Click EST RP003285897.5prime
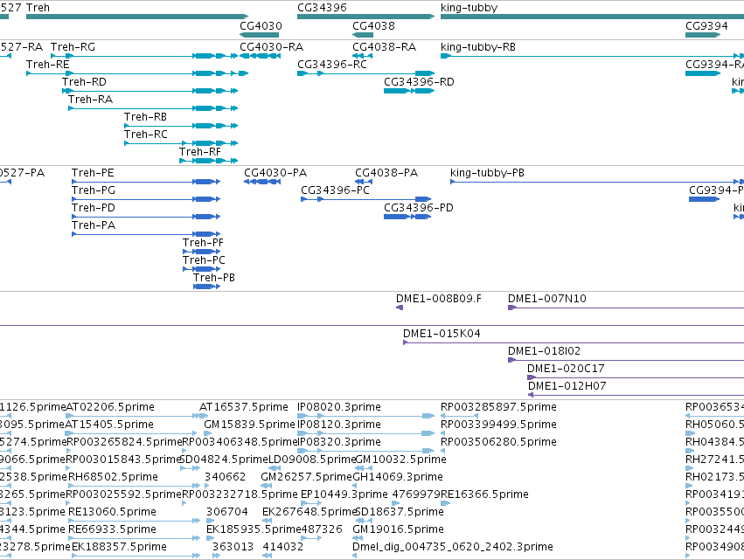744x560 pixels. (460, 417)
